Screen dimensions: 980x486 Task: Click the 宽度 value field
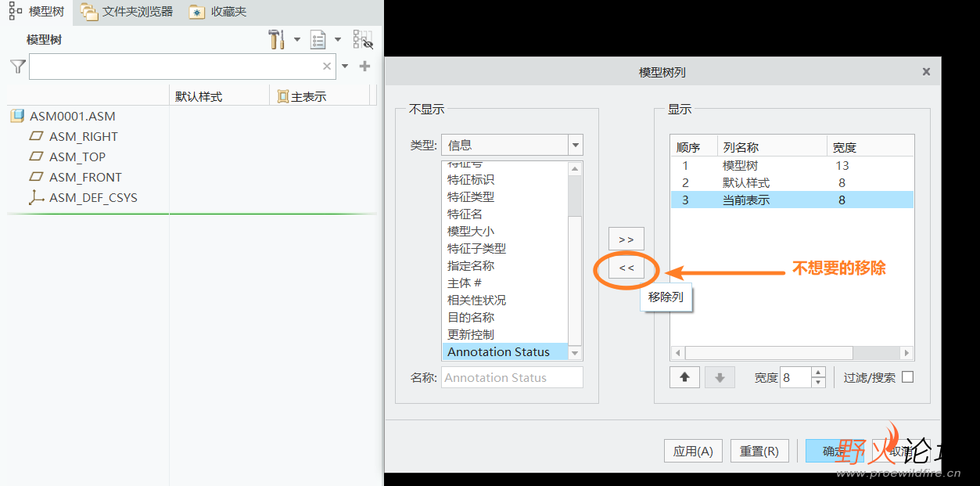[795, 377]
